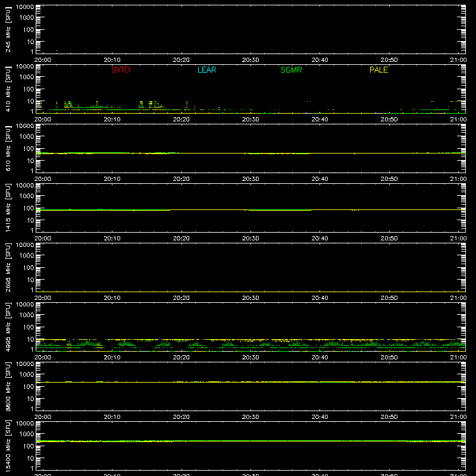Select the 8800 MHz [SFU] axis title
Viewport: 476px width, 476px height.
coord(8,386)
